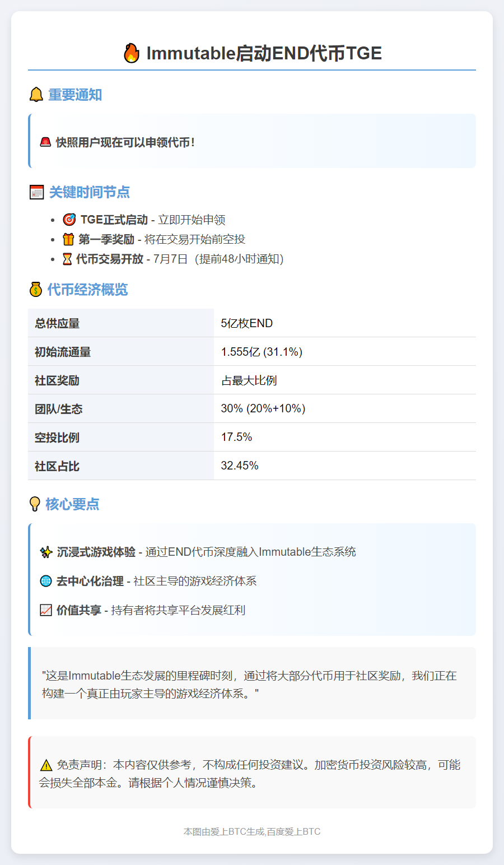Click the 空投比例 table cell
Viewport: 504px width, 865px height.
click(121, 438)
